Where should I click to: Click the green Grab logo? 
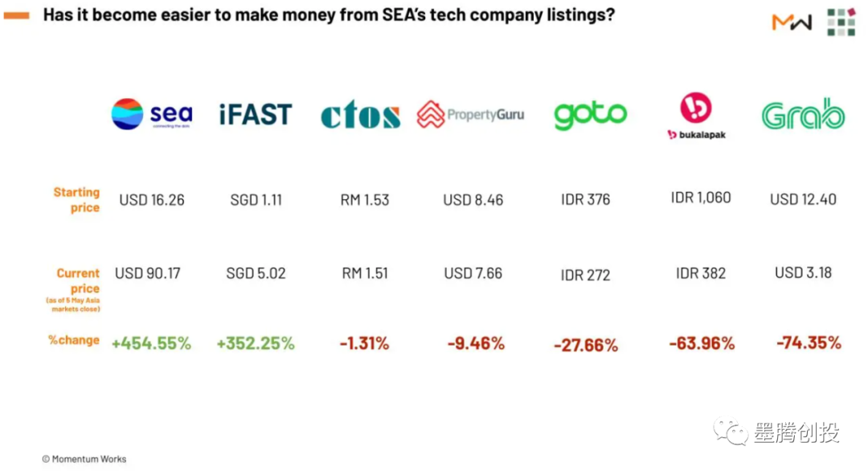tap(803, 116)
